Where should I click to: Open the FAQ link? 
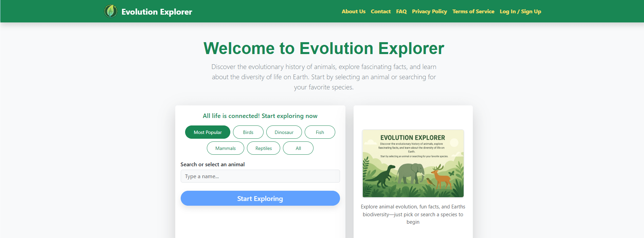(401, 12)
